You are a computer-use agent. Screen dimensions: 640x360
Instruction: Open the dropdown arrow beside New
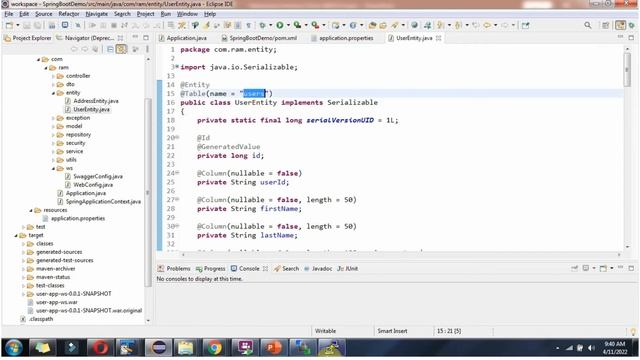[17, 25]
